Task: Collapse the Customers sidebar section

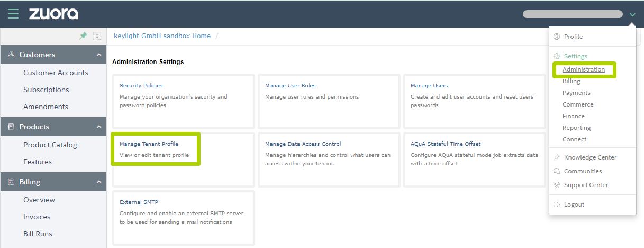Action: [x=98, y=55]
